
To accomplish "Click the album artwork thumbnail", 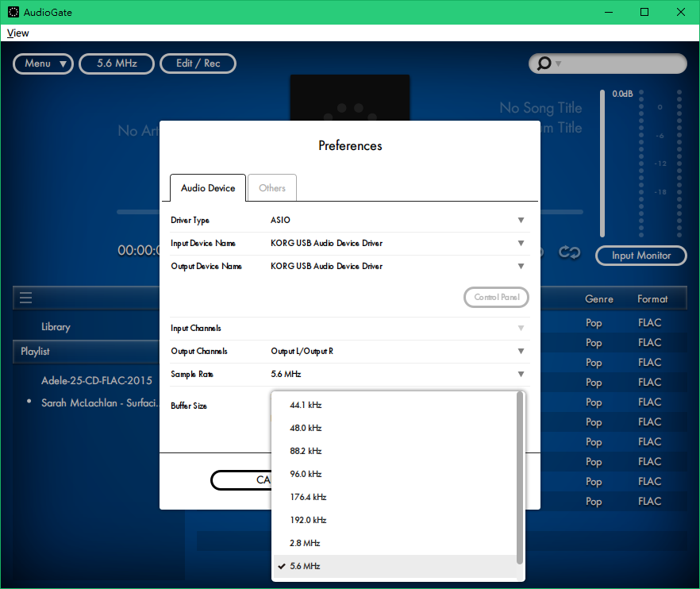I will click(x=350, y=98).
